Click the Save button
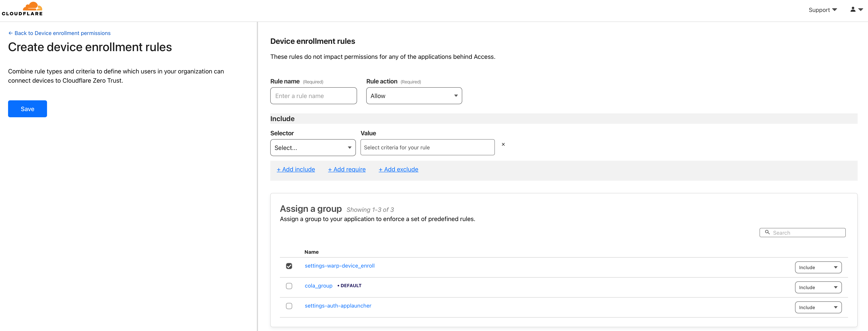 [x=27, y=109]
